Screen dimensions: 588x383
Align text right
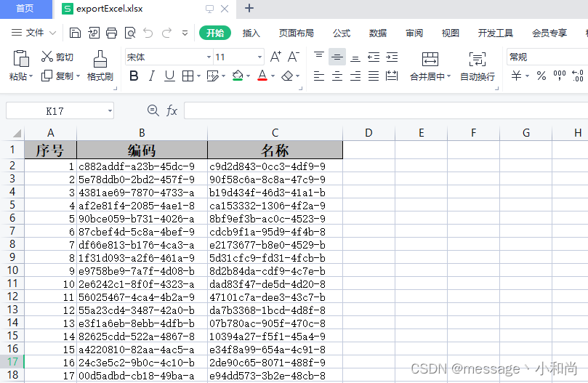[x=355, y=76]
